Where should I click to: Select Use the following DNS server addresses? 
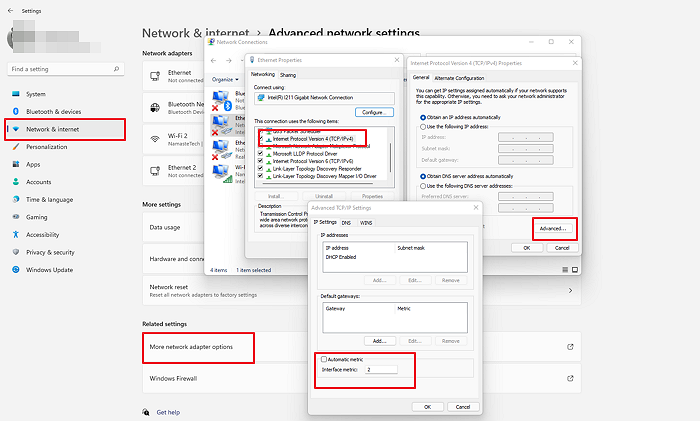(x=423, y=186)
